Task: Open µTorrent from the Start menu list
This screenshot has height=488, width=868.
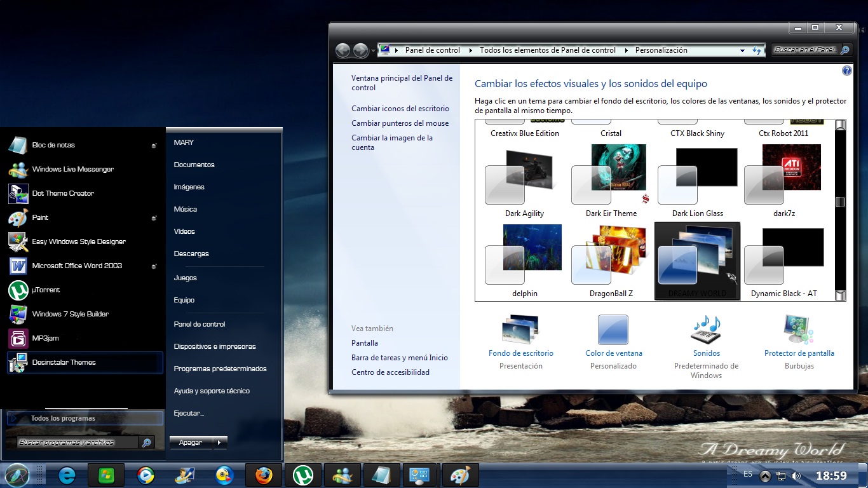Action: click(85, 290)
